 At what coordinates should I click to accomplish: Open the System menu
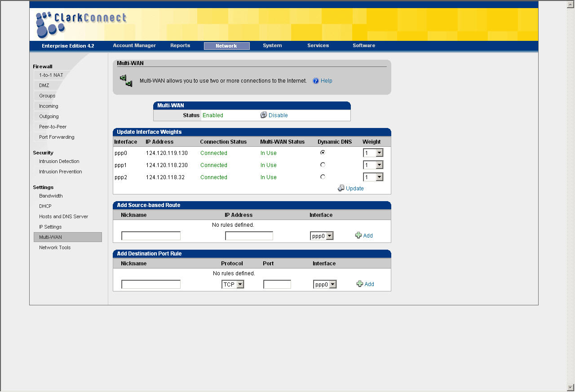pyautogui.click(x=272, y=45)
